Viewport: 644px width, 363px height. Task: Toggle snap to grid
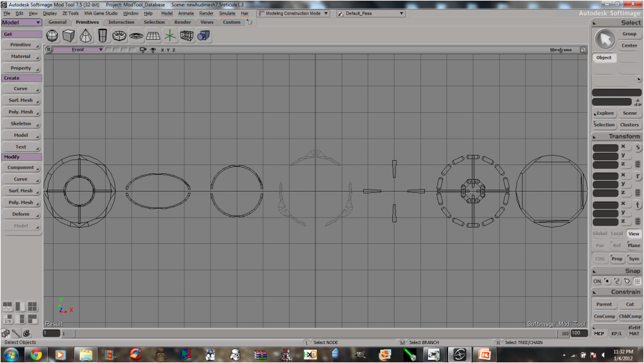pos(637,282)
